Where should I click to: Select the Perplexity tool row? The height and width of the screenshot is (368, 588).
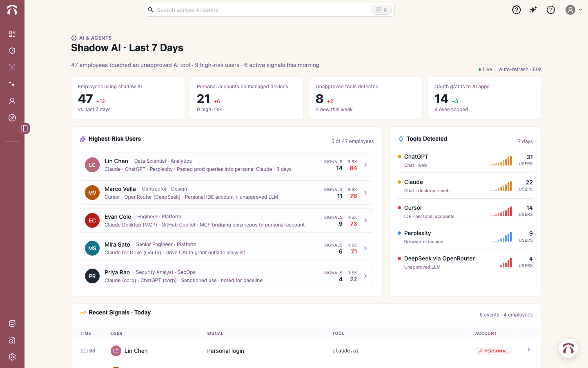tap(465, 237)
